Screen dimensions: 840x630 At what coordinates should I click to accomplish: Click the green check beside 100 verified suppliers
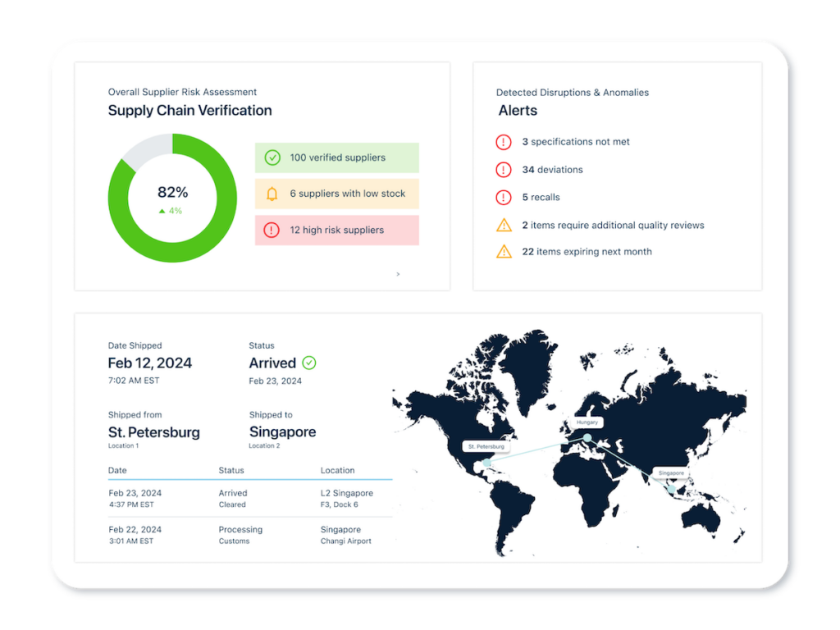271,157
